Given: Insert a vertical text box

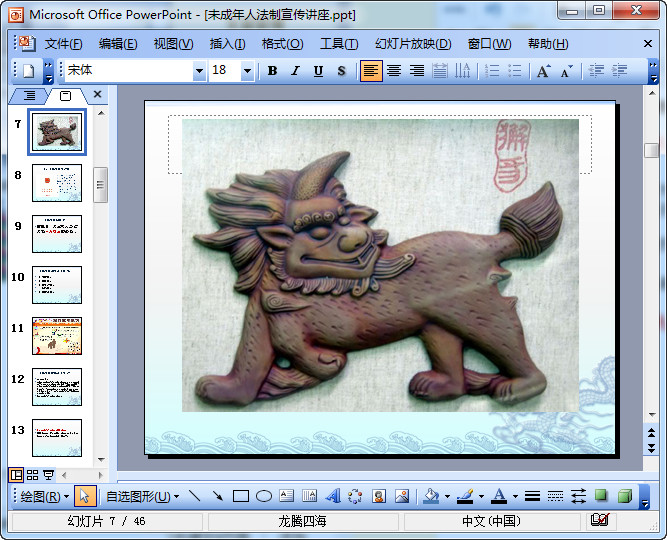Looking at the screenshot, I should [310, 496].
